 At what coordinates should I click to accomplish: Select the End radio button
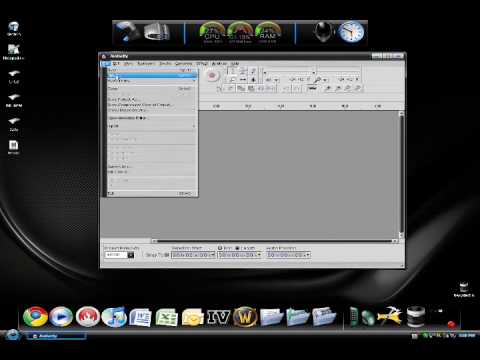tap(220, 248)
